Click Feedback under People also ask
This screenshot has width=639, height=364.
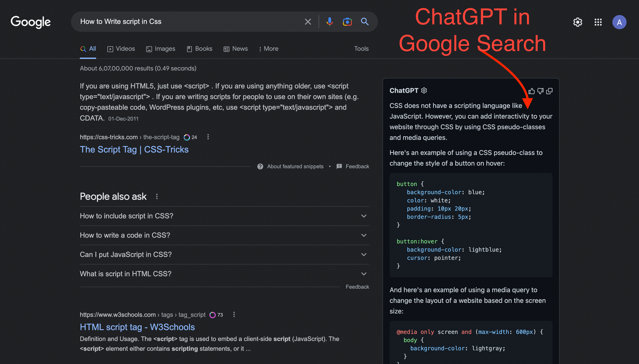pos(357,287)
